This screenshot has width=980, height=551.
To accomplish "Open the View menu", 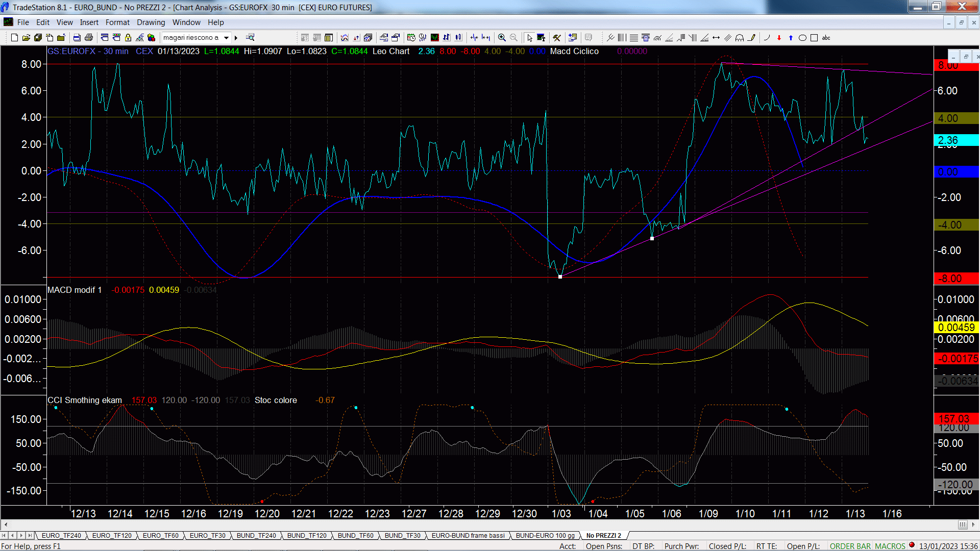I will (x=64, y=22).
